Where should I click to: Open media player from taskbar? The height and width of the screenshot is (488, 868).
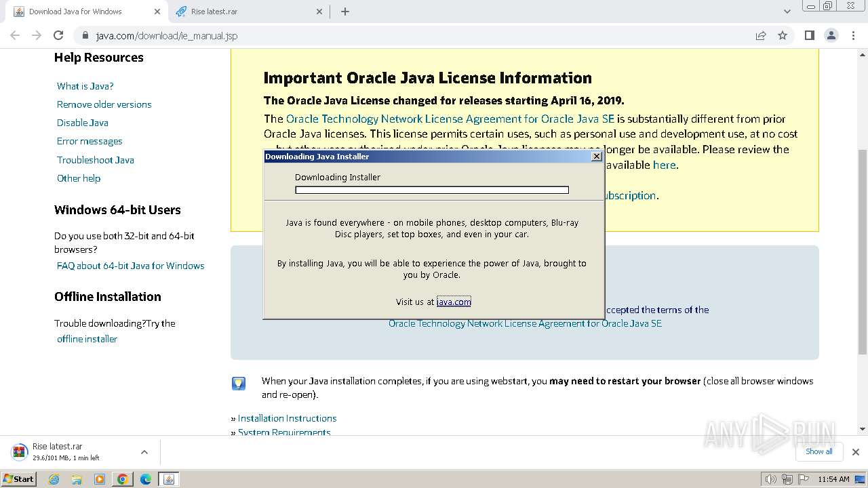tap(100, 479)
